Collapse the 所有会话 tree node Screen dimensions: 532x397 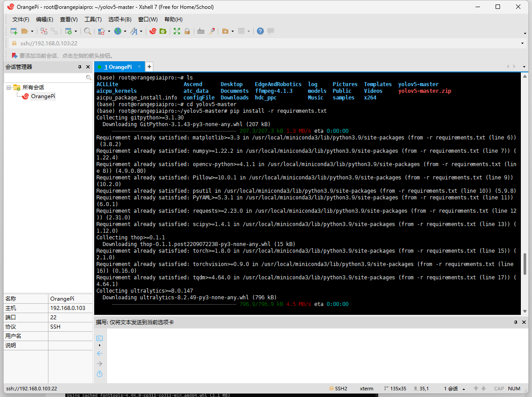pyautogui.click(x=8, y=87)
